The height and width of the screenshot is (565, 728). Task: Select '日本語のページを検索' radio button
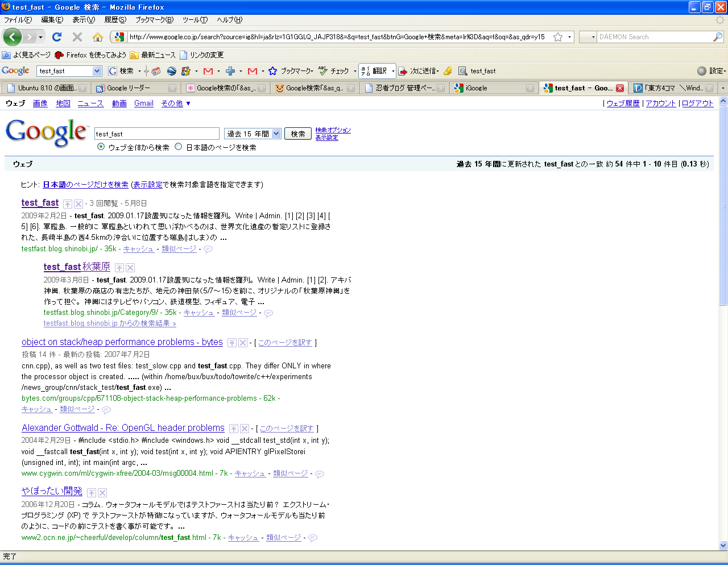pyautogui.click(x=179, y=147)
